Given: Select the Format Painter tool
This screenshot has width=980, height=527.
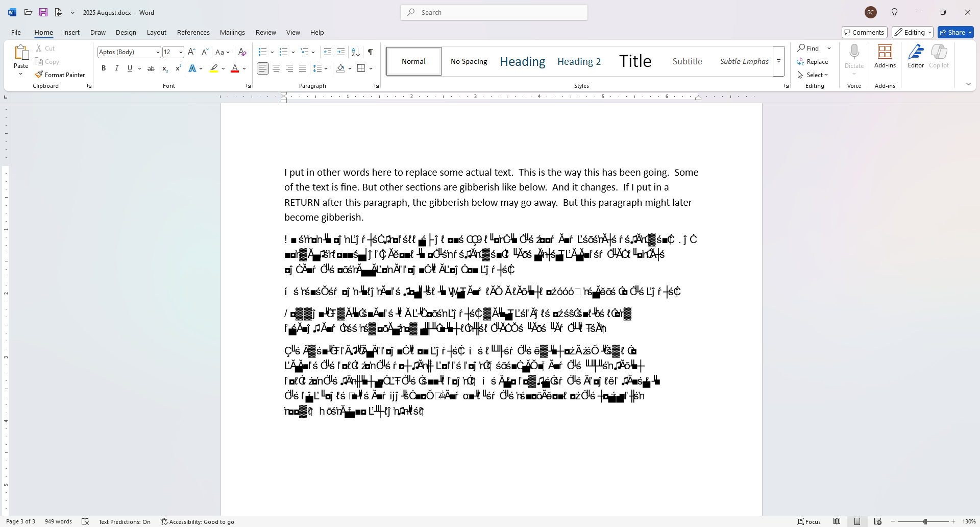Looking at the screenshot, I should pos(60,75).
